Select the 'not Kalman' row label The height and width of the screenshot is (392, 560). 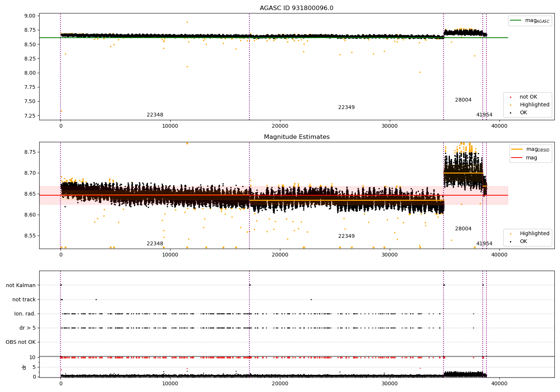(21, 285)
